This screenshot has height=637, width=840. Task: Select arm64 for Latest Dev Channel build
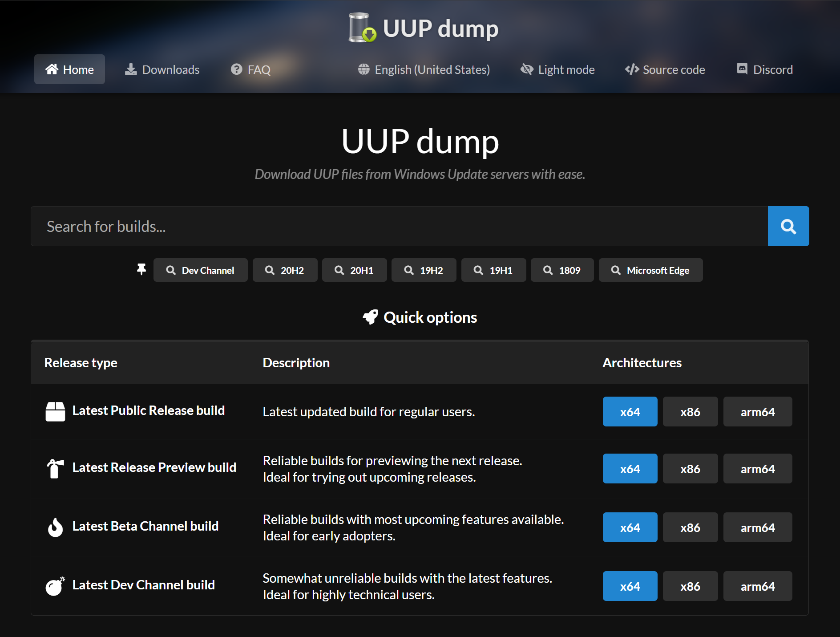[x=758, y=586]
